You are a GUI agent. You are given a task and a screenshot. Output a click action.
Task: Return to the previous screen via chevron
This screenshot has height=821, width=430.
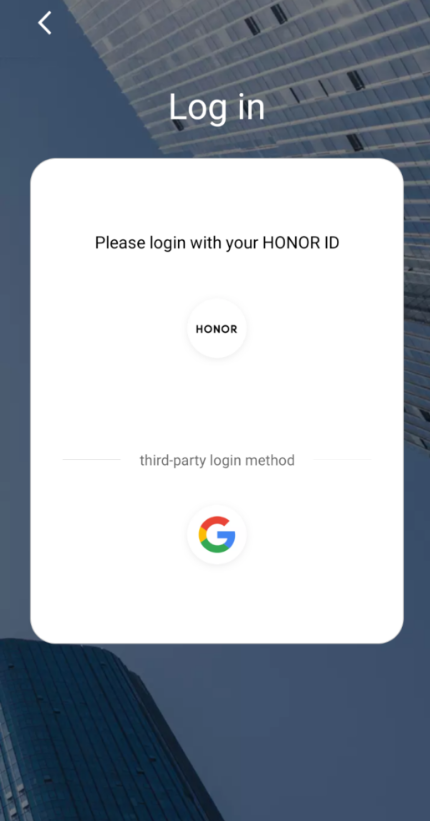[45, 23]
